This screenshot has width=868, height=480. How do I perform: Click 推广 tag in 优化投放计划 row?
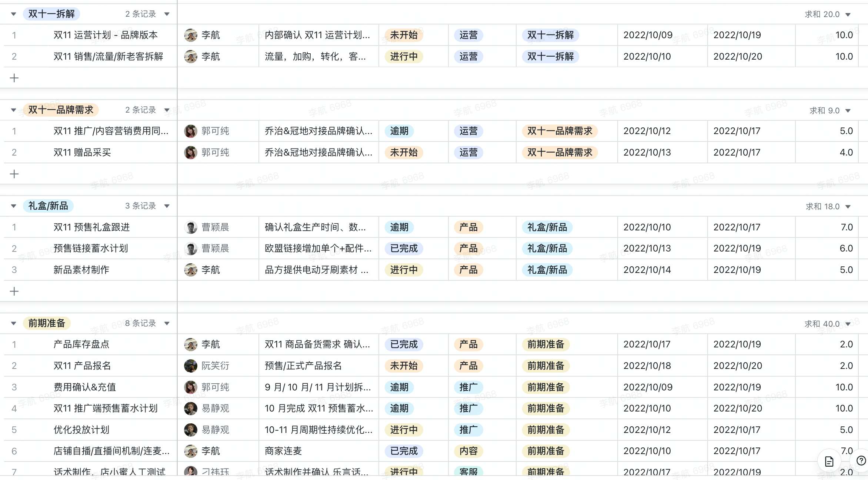468,430
